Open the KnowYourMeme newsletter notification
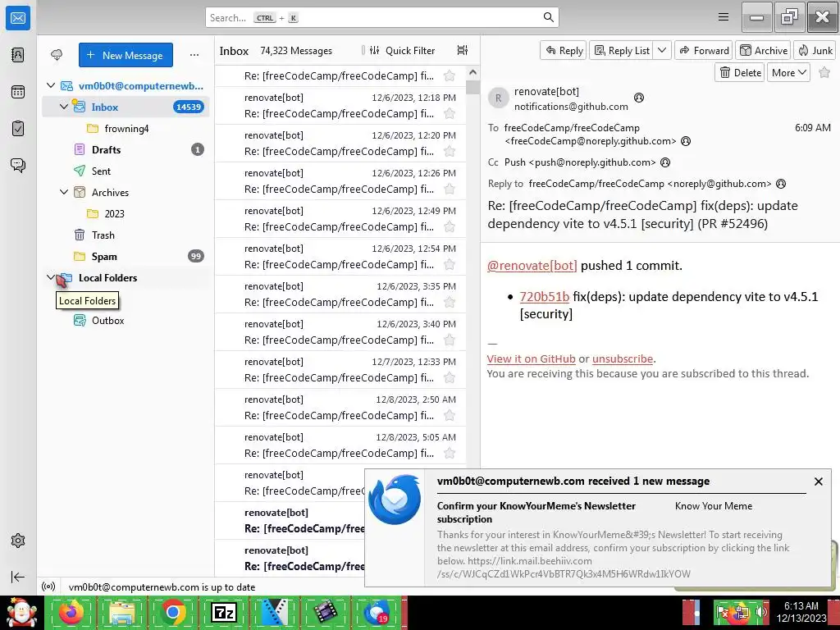Image resolution: width=840 pixels, height=630 pixels. click(x=598, y=527)
